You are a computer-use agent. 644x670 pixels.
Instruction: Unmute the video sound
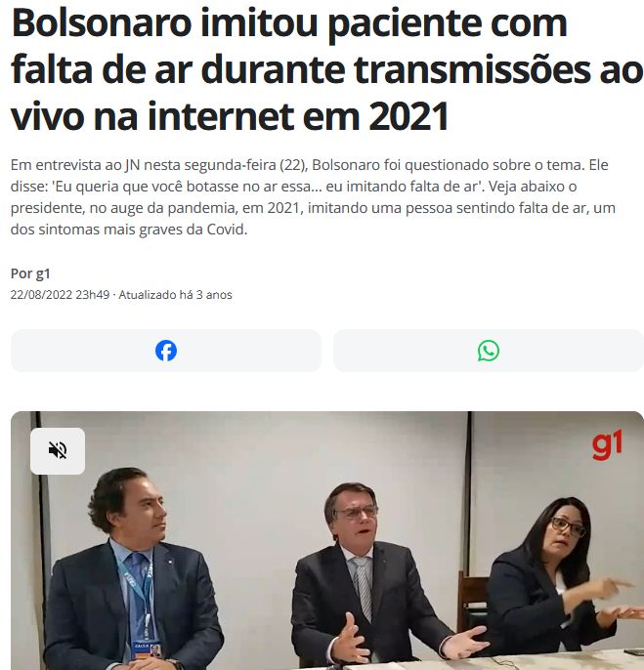58,451
